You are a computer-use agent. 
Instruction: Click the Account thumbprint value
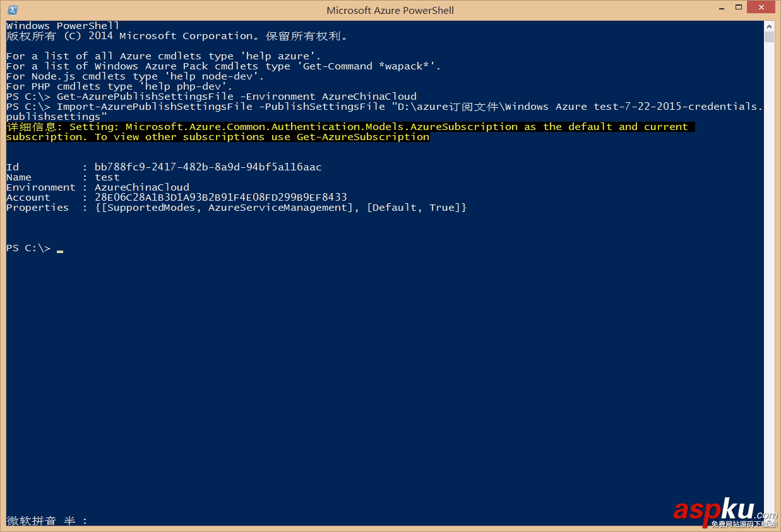pos(220,198)
